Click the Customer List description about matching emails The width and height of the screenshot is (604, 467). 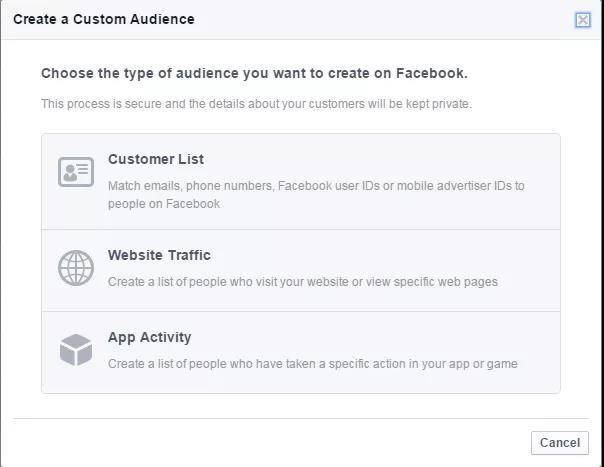tap(316, 186)
